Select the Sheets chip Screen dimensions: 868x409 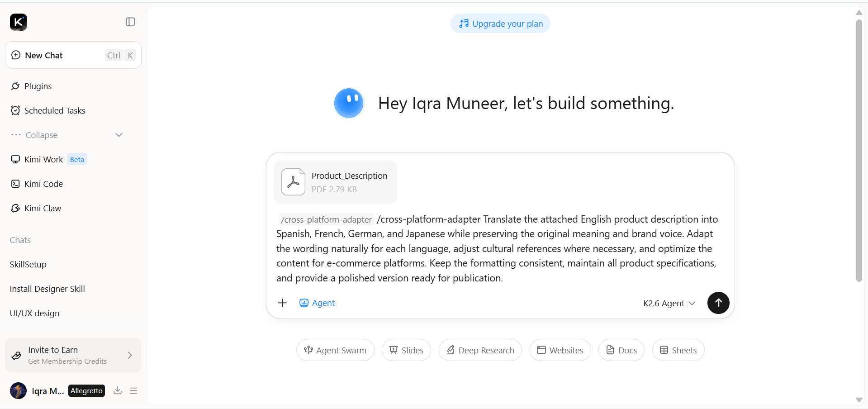tap(678, 350)
